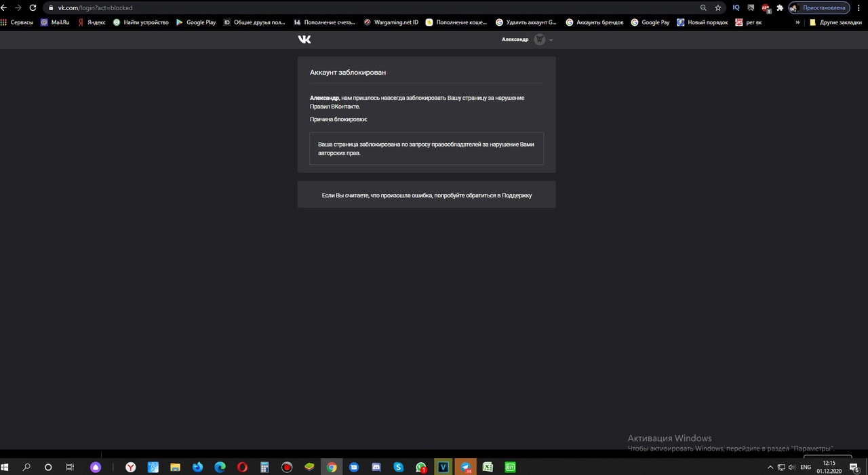Click the Поддержку support link
The height and width of the screenshot is (475, 868).
click(x=517, y=195)
